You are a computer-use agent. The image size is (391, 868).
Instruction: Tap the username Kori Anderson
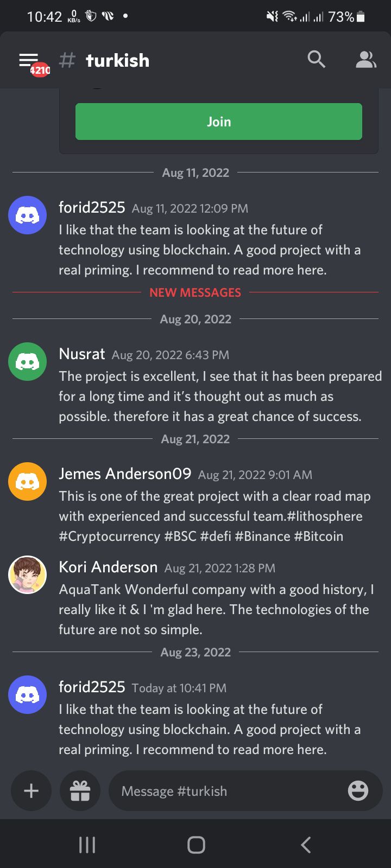tap(108, 567)
